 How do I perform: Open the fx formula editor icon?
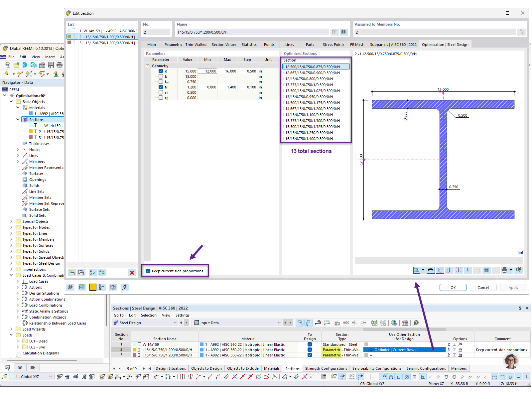point(125,287)
